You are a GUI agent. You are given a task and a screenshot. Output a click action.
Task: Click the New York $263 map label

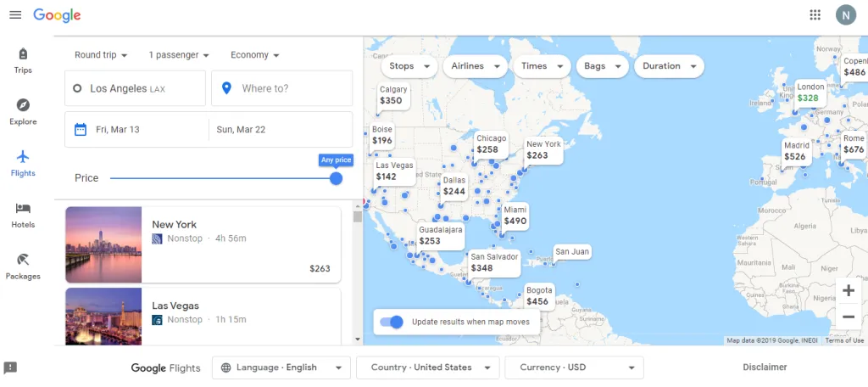[x=543, y=149]
